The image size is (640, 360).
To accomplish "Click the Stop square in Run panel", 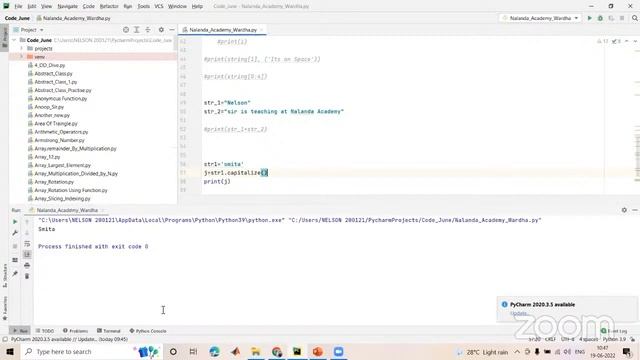I will coord(15,246).
